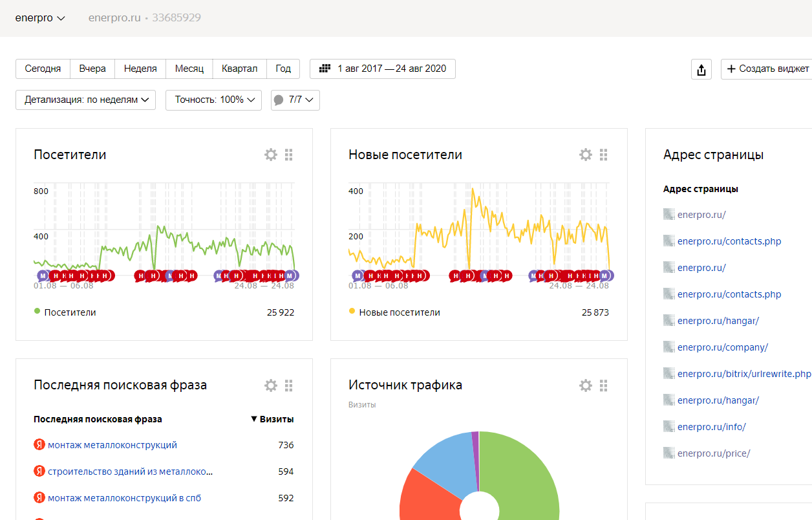The width and height of the screenshot is (812, 520).
Task: Open the date range picker 1 авг 2017 — 24 авг 2020
Action: pyautogui.click(x=383, y=69)
